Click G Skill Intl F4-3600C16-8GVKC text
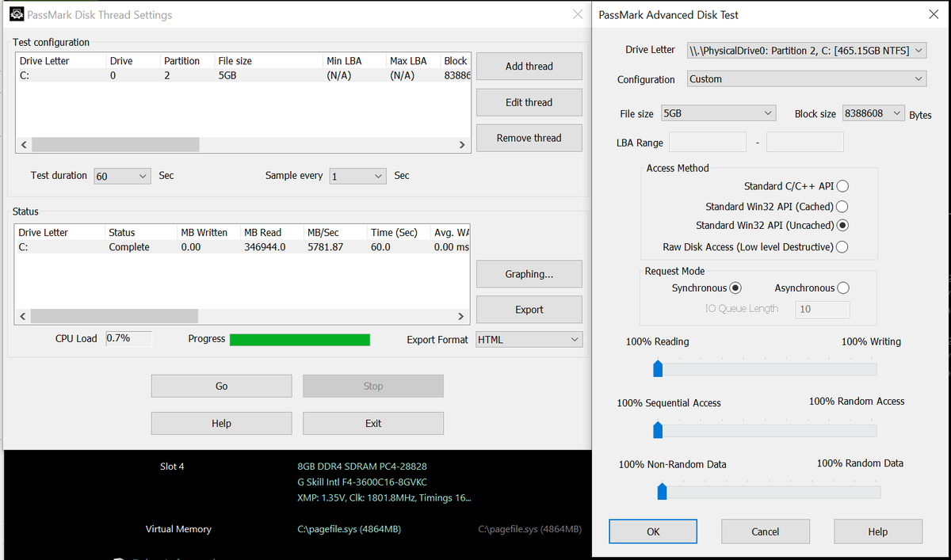 pyautogui.click(x=362, y=482)
